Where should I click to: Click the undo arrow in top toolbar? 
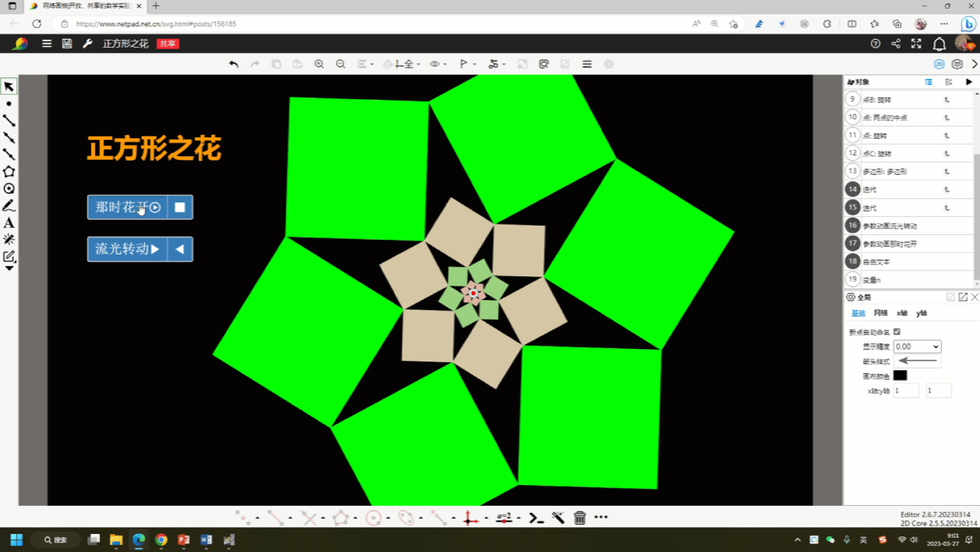coord(233,64)
